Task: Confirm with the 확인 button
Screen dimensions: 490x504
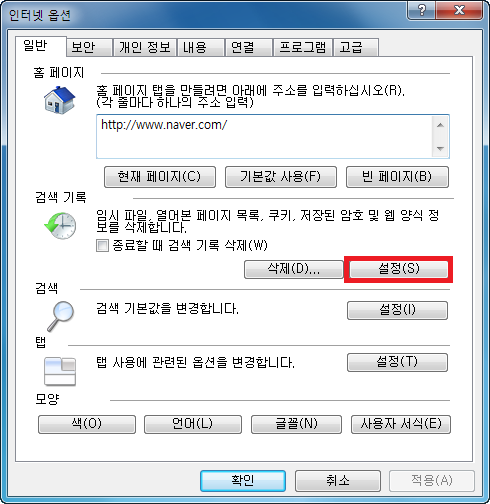Action: 243,481
